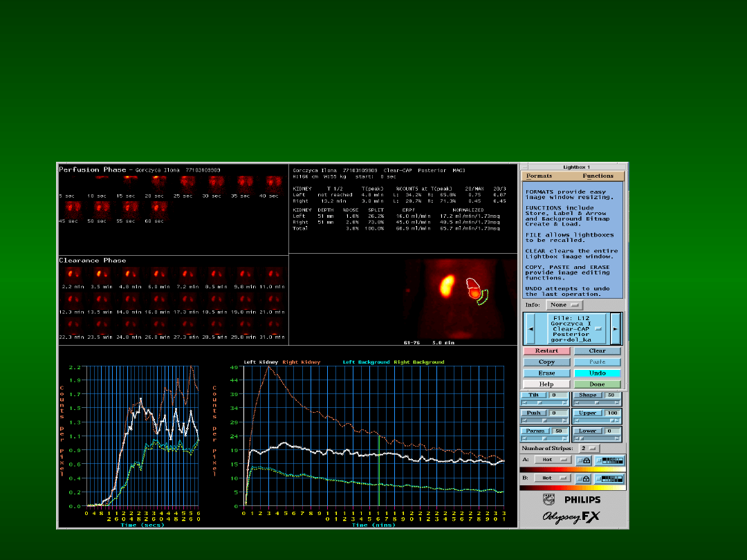The image size is (747, 560).
Task: Click the Philips shield logo
Action: 549,499
